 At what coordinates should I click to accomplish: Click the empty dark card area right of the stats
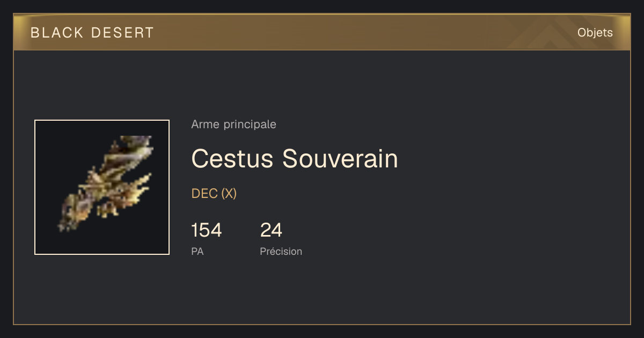click(x=462, y=236)
